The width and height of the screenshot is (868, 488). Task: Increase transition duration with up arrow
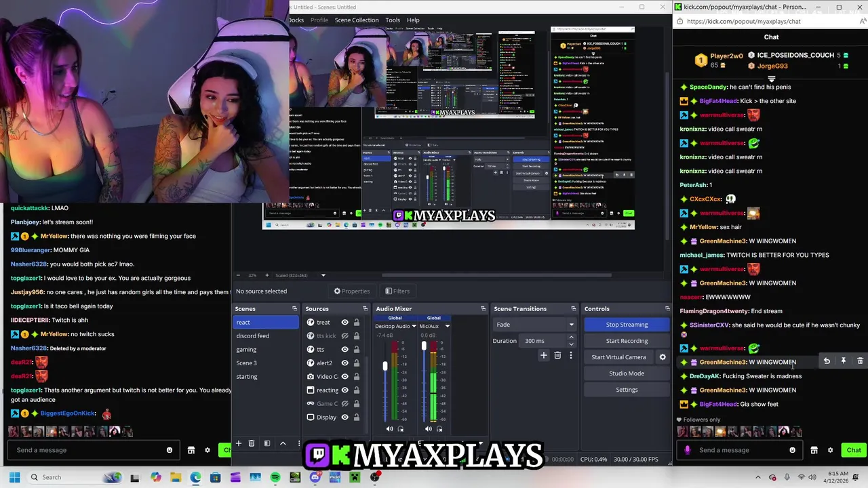click(x=571, y=338)
